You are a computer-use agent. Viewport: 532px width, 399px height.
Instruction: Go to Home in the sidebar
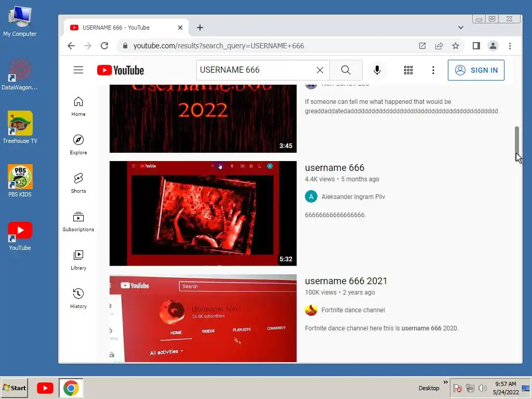(78, 107)
